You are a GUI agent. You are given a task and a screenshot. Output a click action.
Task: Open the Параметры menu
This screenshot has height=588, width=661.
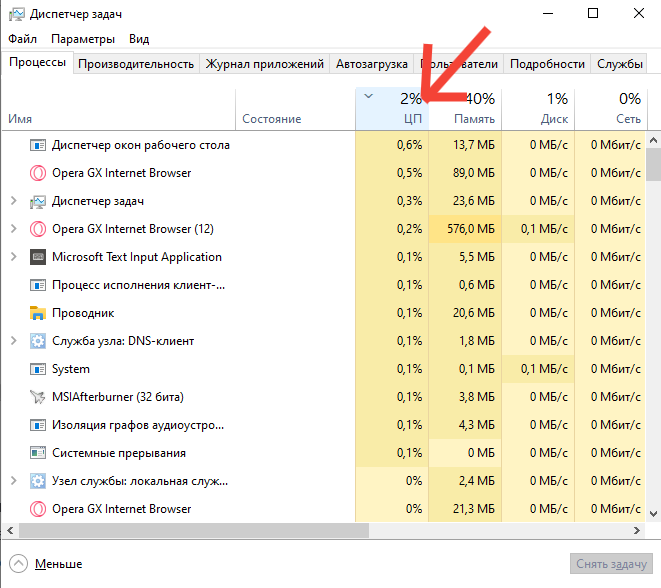pos(83,39)
